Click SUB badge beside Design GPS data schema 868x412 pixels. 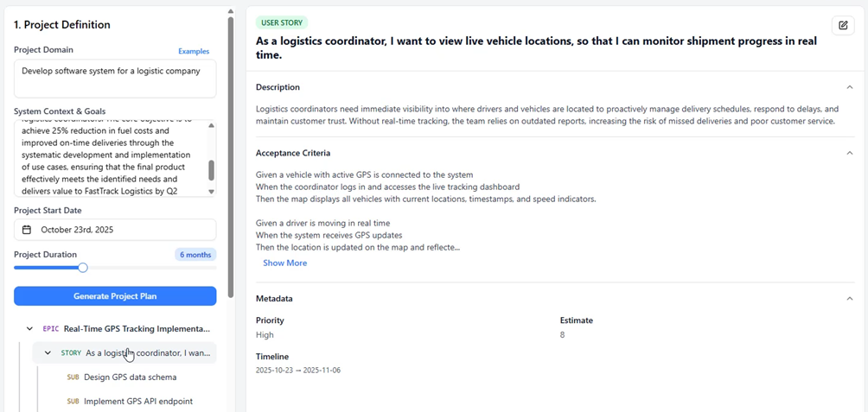(73, 377)
